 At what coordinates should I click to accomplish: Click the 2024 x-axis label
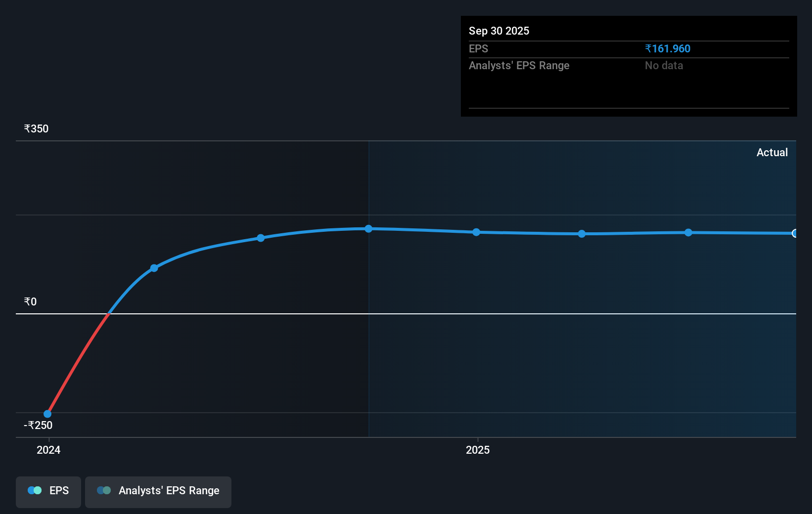pyautogui.click(x=48, y=450)
